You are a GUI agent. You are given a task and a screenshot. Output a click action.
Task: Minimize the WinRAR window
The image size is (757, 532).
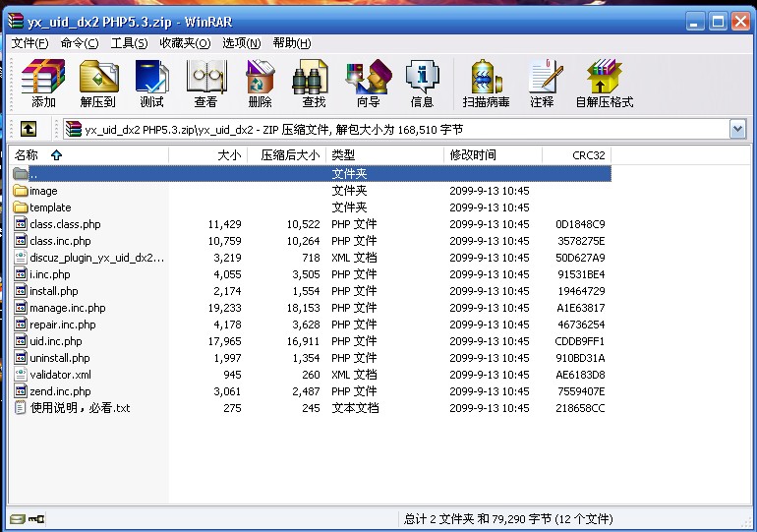[x=695, y=22]
